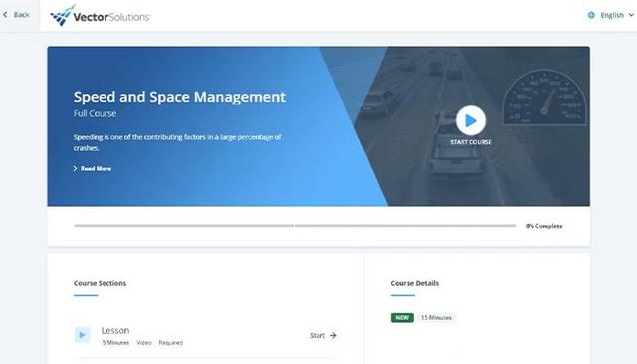Click the NEW badge in Course Details
Viewport: 637px width, 364px height.
402,317
